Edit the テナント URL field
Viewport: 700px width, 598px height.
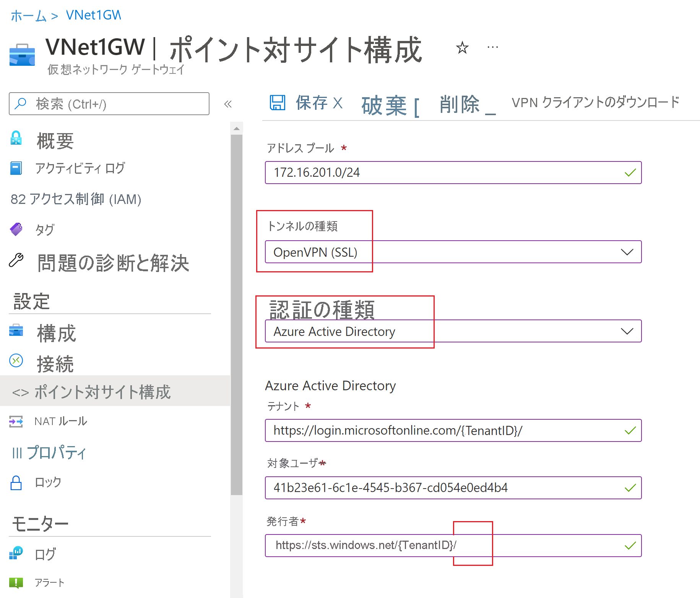pos(453,430)
